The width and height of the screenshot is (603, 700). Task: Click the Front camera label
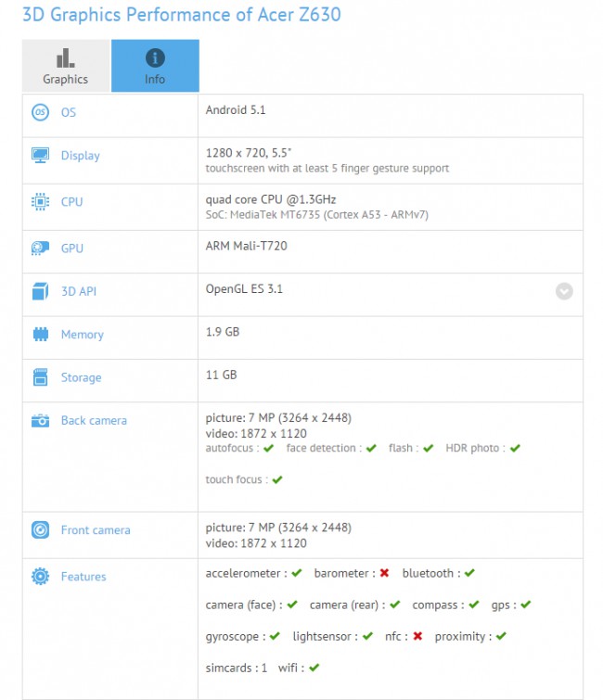[96, 530]
